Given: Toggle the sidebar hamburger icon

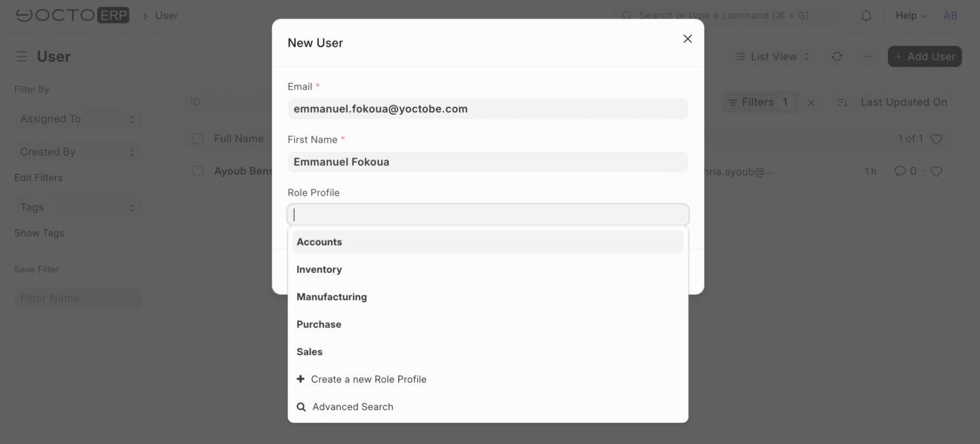Looking at the screenshot, I should (22, 57).
